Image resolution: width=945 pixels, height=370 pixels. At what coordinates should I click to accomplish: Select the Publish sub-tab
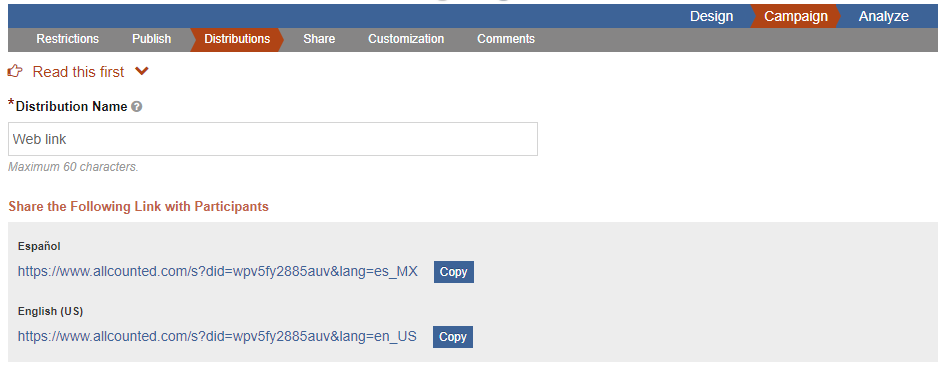coord(152,39)
